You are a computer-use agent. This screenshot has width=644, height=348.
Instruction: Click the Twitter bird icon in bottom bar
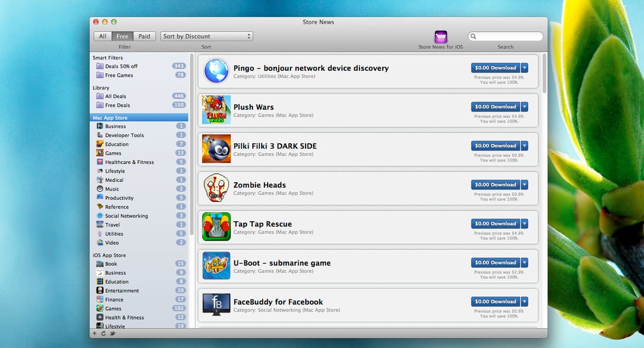[112, 333]
